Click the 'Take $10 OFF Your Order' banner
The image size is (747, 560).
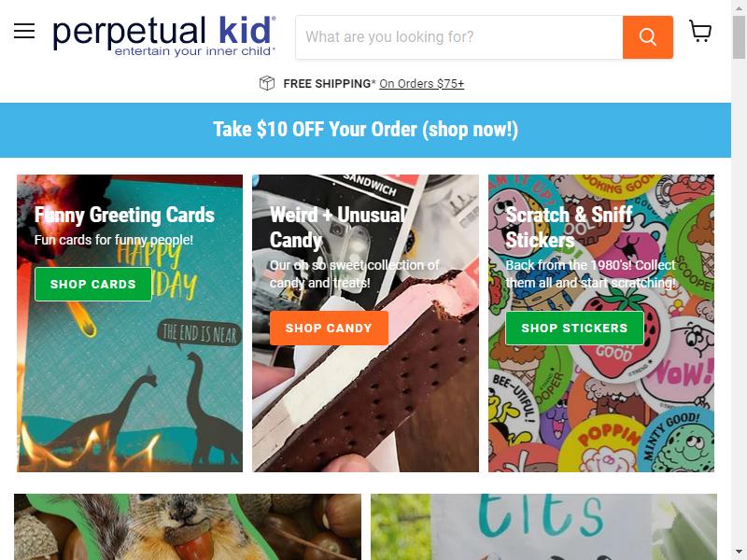365,130
